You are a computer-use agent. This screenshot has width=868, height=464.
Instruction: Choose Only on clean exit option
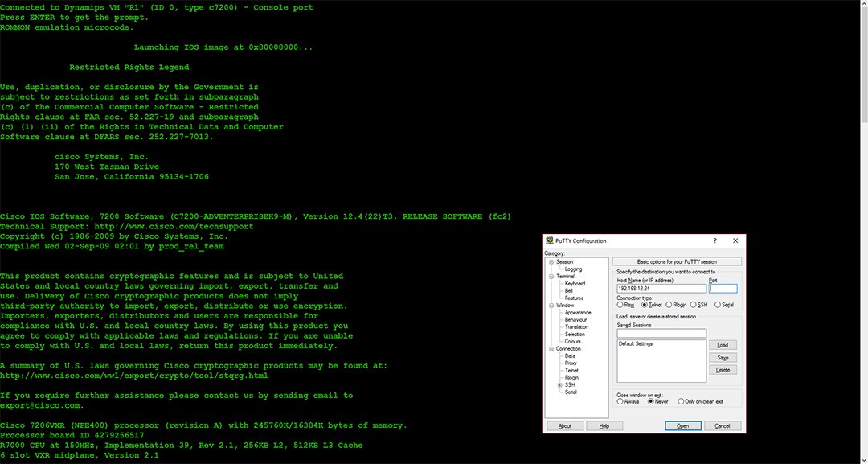pyautogui.click(x=681, y=401)
